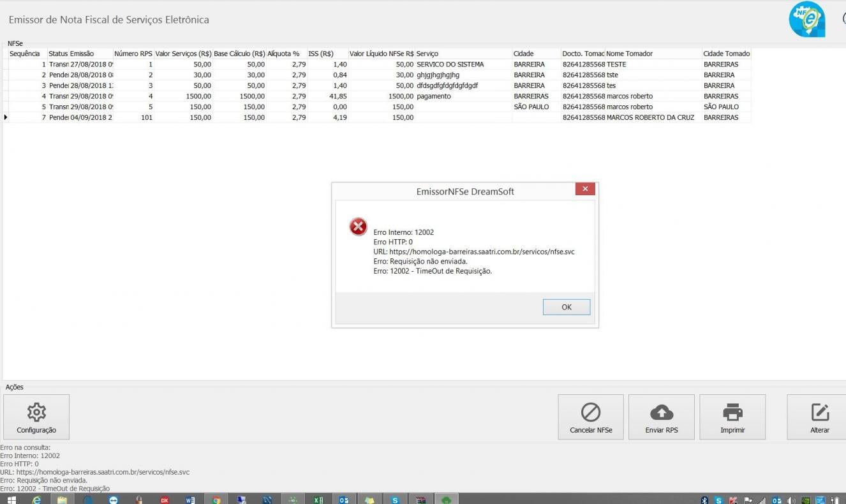846x504 pixels.
Task: Open Google Chrome from taskbar
Action: 216,500
